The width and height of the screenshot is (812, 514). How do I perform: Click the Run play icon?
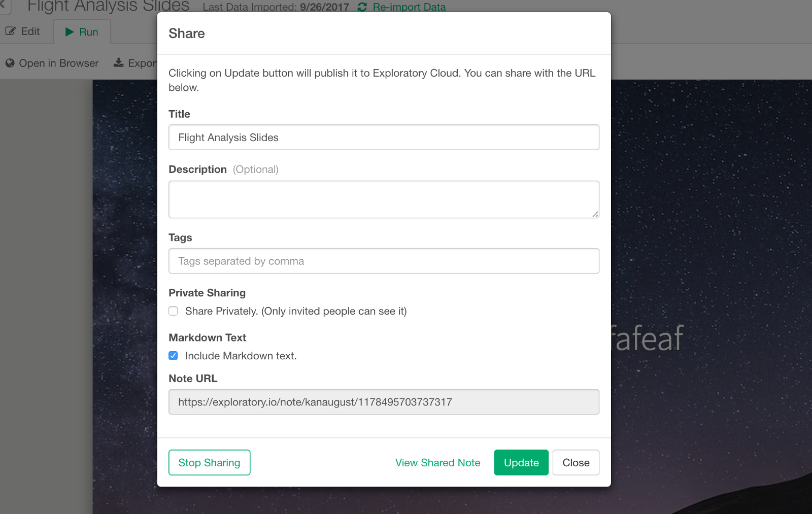(x=70, y=32)
